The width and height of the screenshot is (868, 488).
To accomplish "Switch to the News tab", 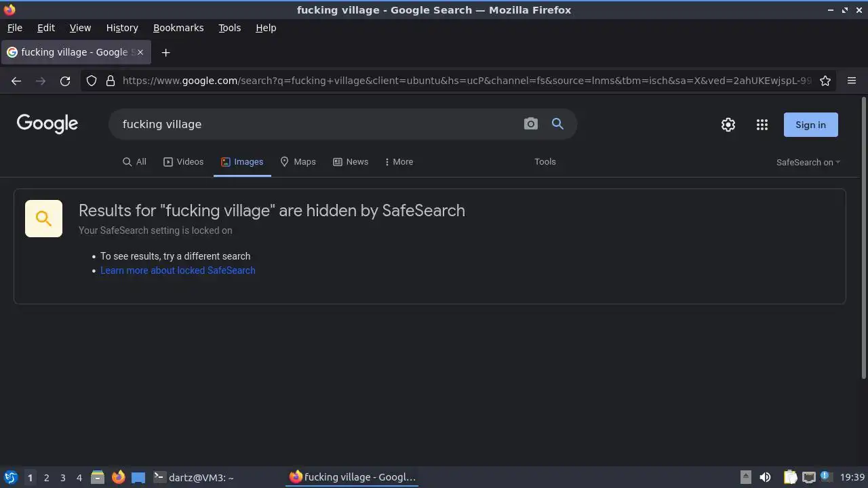I will pyautogui.click(x=351, y=162).
